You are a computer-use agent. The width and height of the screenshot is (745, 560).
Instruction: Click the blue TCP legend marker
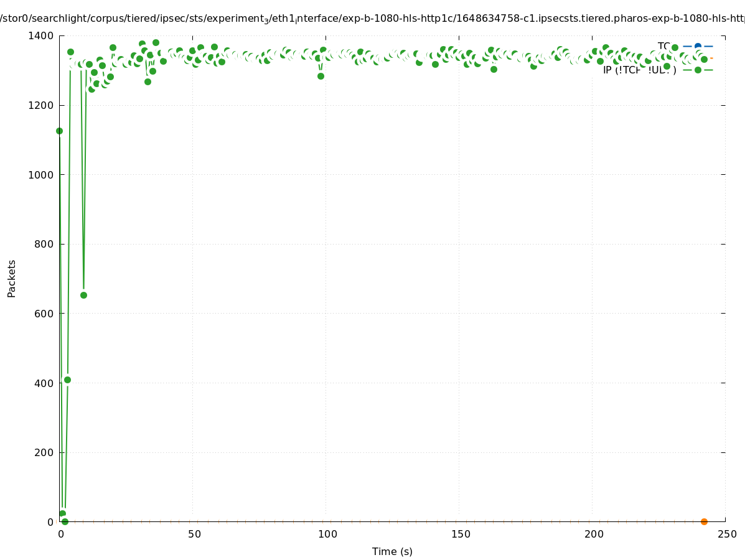[x=698, y=46]
